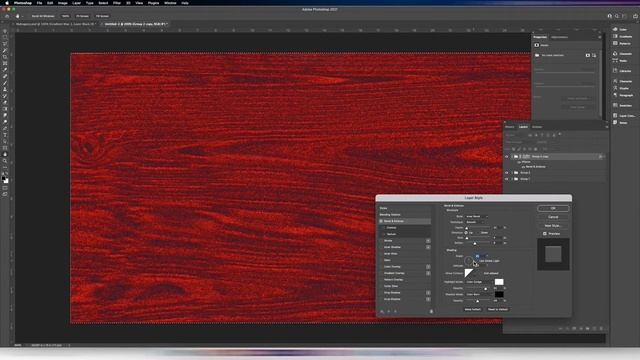Open the Notes panel icon
Image resolution: width=640 pixels, height=360 pixels.
615,122
